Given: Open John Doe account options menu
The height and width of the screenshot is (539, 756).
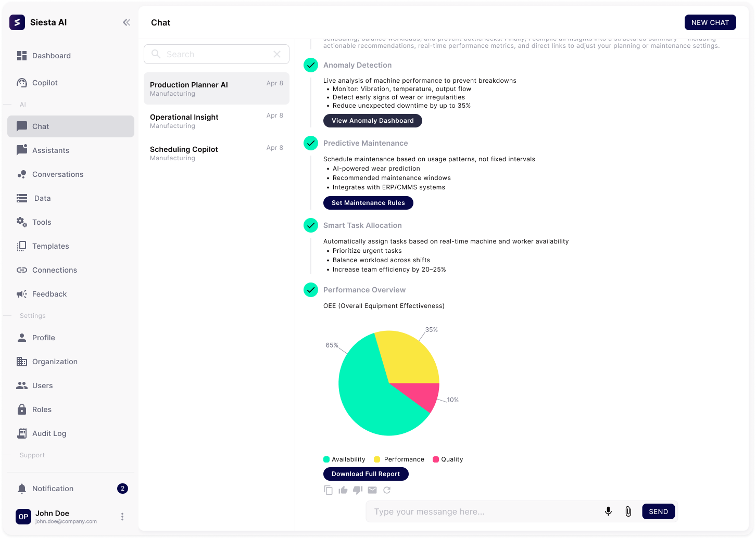Looking at the screenshot, I should 122,517.
